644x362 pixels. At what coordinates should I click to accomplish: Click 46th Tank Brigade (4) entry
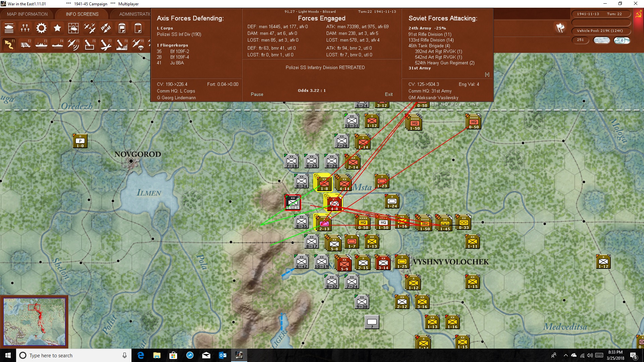tap(429, 46)
